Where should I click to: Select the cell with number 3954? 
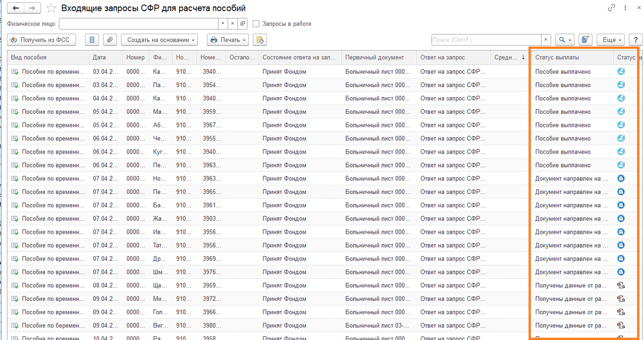coord(210,85)
